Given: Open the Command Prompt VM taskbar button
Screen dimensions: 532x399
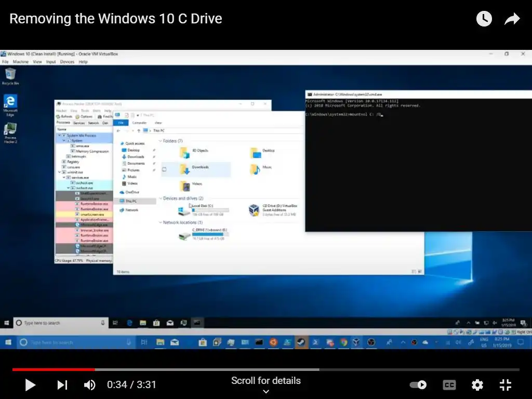Looking at the screenshot, I should point(197,323).
